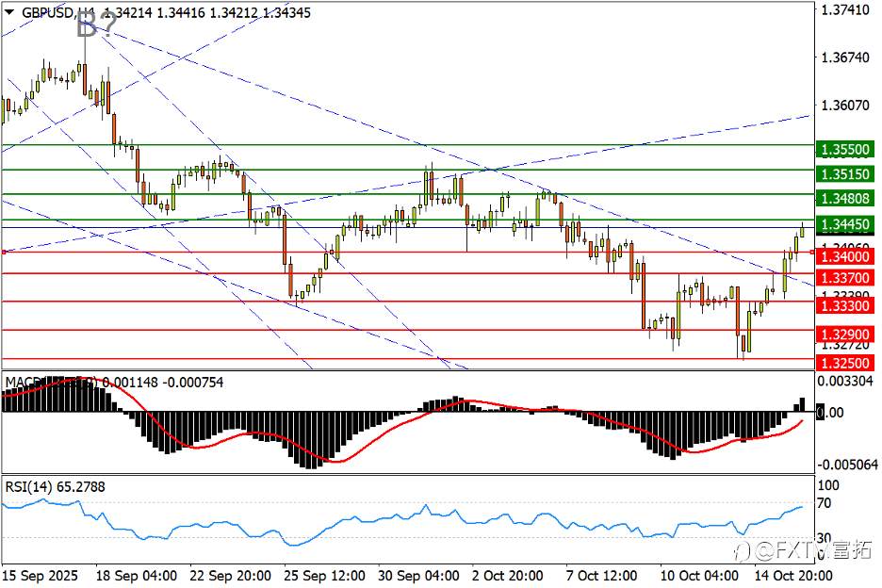Click the MACD zero level marker 0.00
882x588 pixels.
pos(830,413)
